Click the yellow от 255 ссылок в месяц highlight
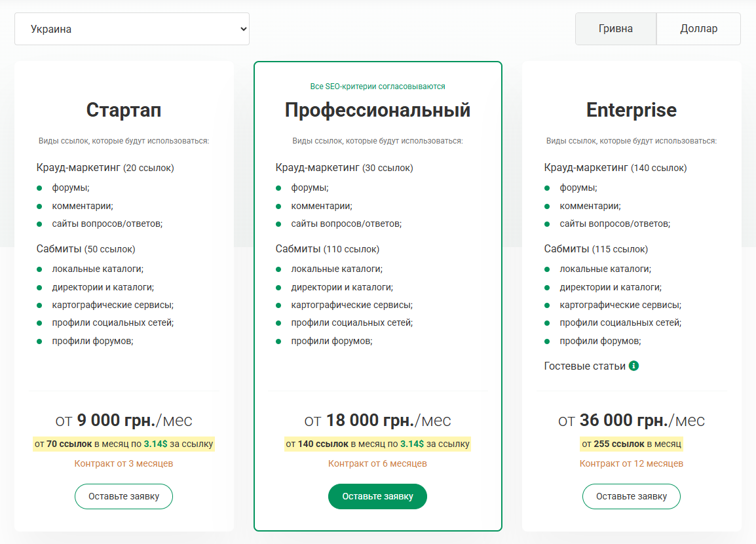The image size is (756, 544). pos(631,444)
